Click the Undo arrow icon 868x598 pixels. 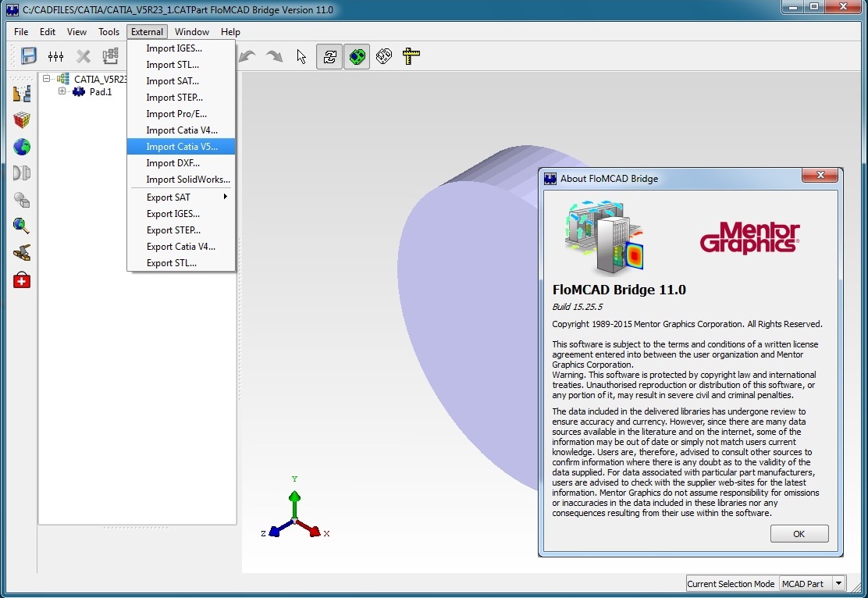coord(247,56)
